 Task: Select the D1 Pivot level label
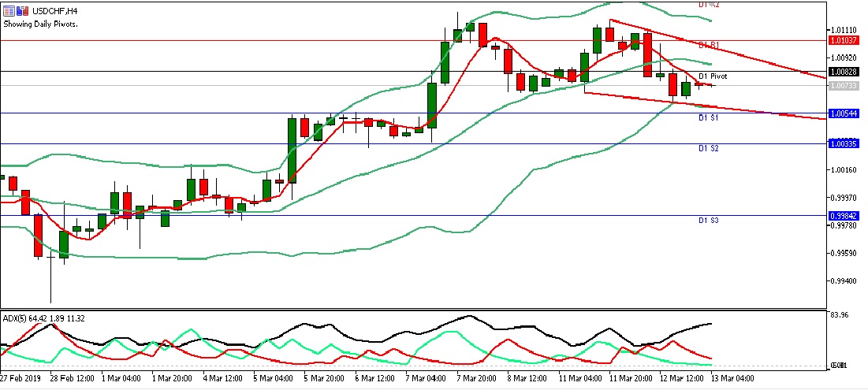pos(712,76)
